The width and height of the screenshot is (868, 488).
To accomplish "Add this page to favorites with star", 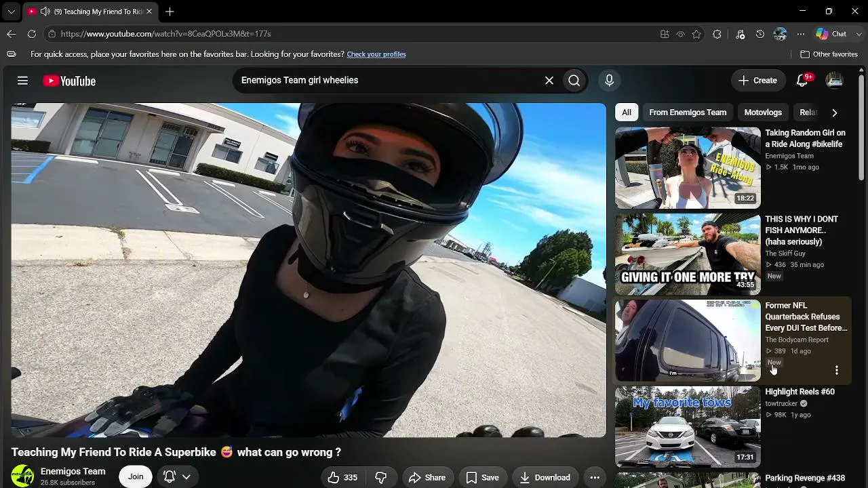I will 696,34.
